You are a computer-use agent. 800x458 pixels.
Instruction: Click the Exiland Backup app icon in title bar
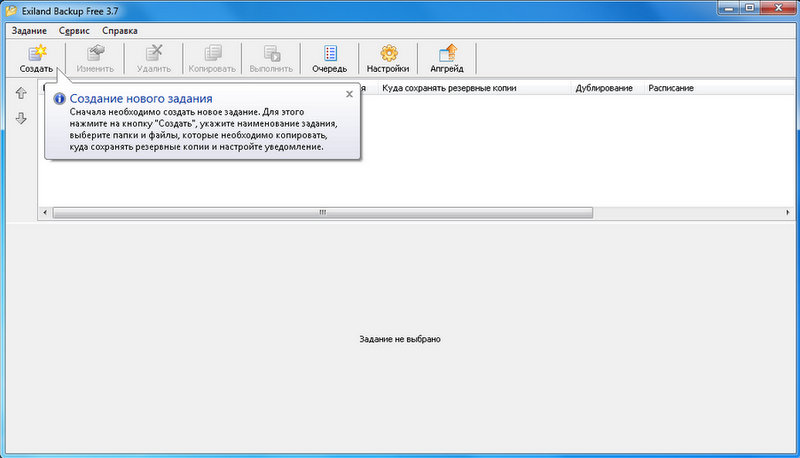click(11, 10)
